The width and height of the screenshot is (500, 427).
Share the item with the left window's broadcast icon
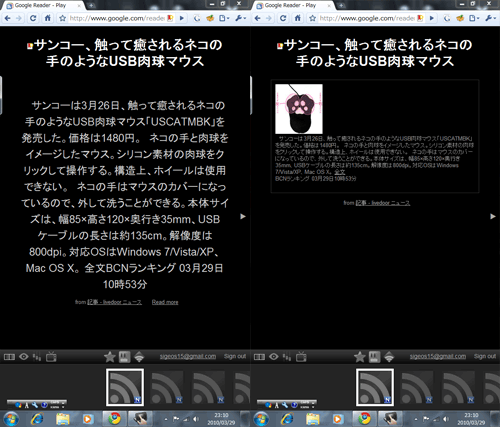[x=139, y=357]
